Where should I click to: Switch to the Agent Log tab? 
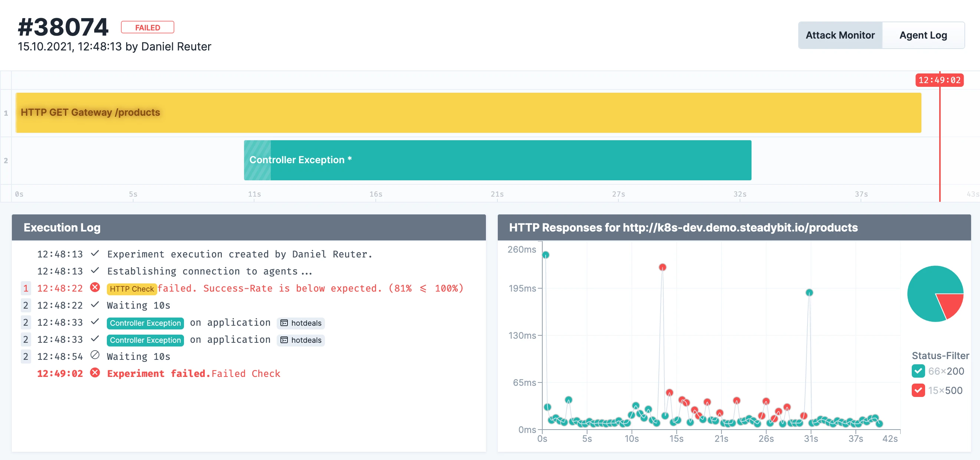click(923, 35)
